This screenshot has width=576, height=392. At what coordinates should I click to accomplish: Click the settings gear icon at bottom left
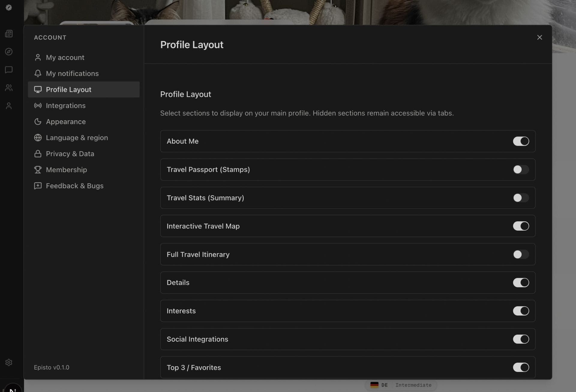[x=9, y=362]
